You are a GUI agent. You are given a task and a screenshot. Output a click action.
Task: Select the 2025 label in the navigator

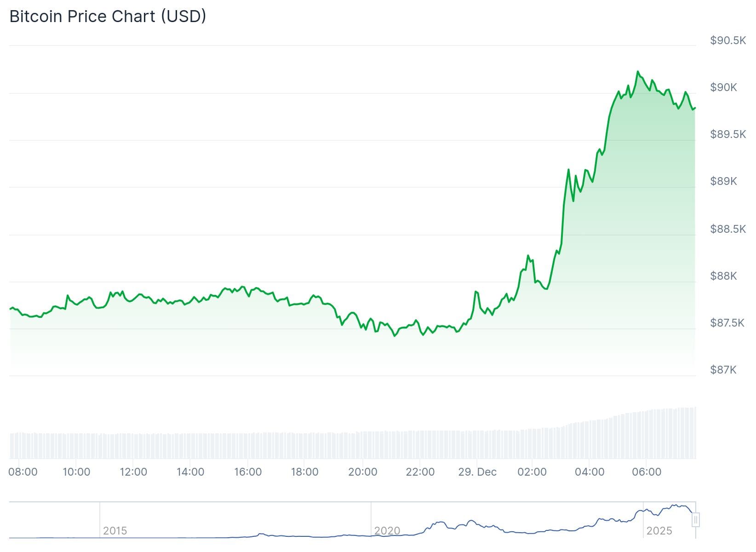pyautogui.click(x=659, y=531)
